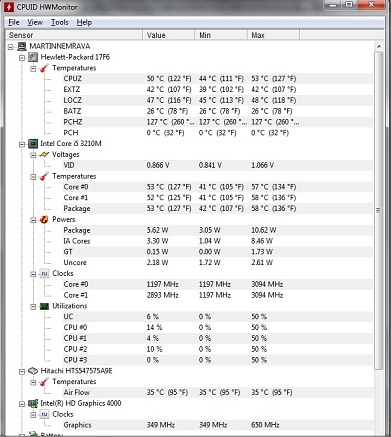This screenshot has height=437, width=391.
Task: Collapse the Powers group
Action: coord(33,220)
